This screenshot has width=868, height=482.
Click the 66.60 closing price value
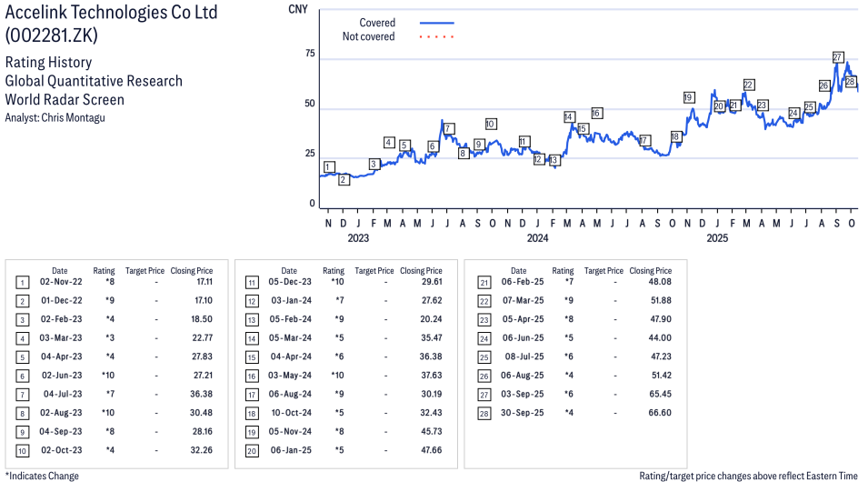[x=658, y=413]
